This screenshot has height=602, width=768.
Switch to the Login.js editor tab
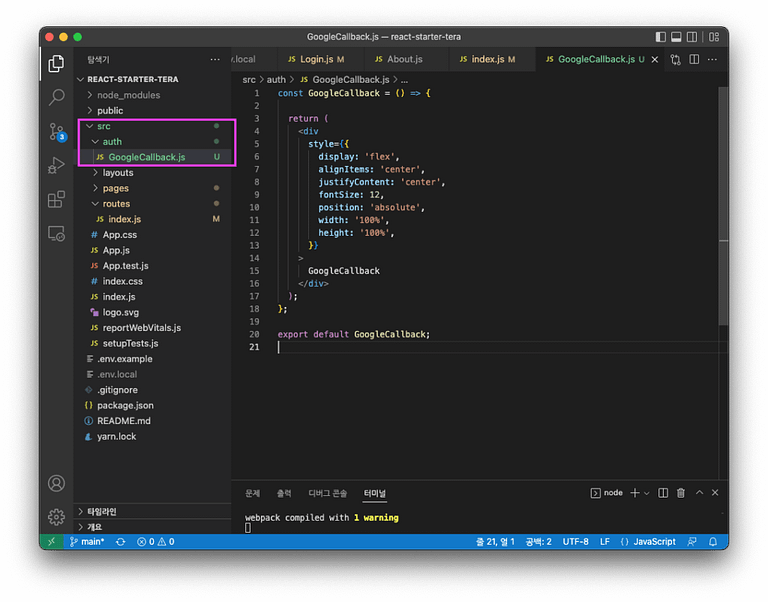click(314, 59)
